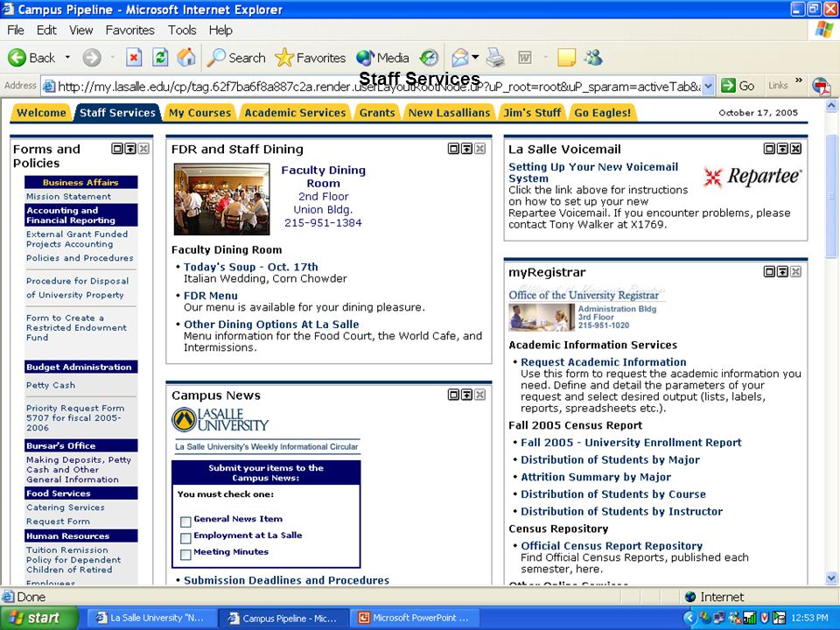Maximize the La Salle Voicemail channel
The height and width of the screenshot is (630, 840).
point(769,149)
